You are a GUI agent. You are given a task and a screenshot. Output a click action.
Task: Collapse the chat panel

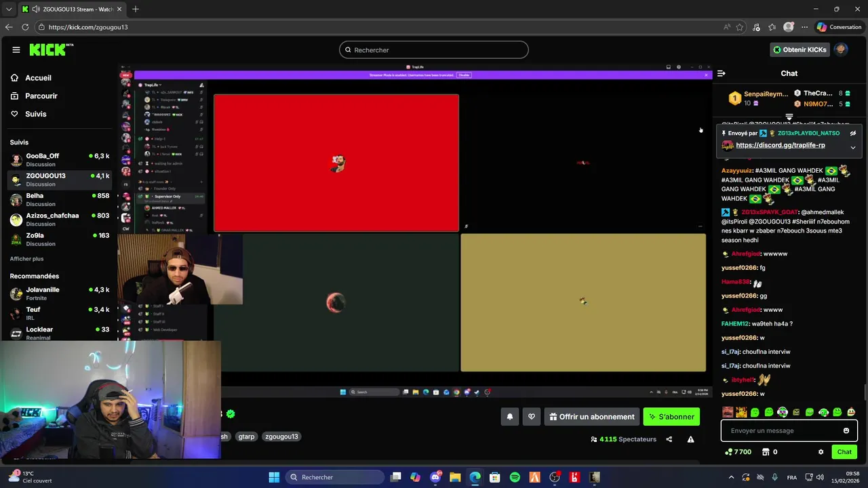tap(722, 73)
